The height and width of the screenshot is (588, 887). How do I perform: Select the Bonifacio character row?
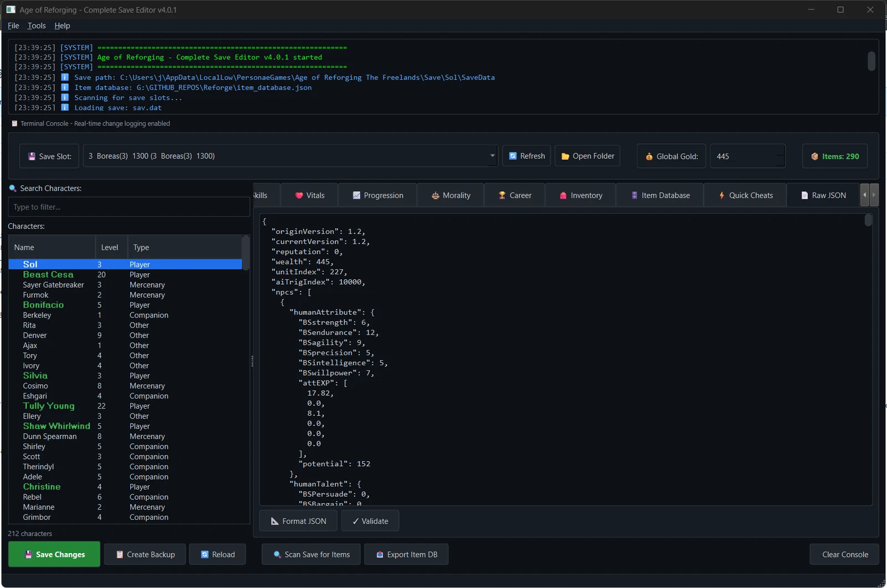[125, 305]
